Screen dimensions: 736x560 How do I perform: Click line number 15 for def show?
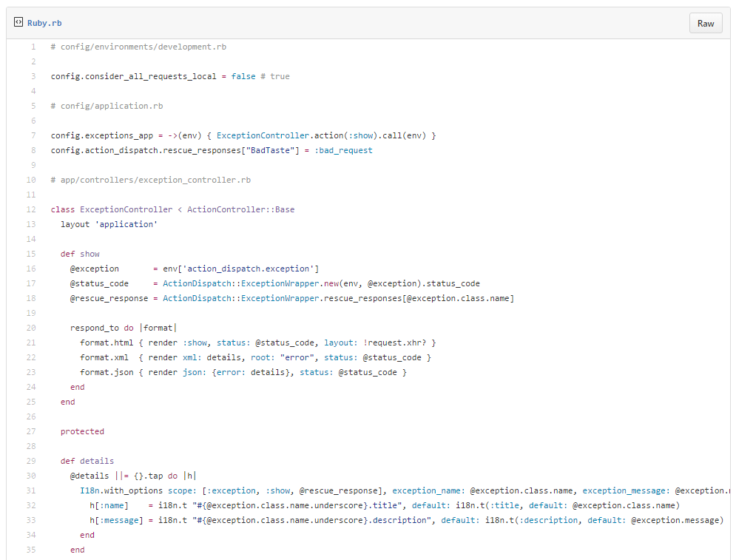(31, 254)
